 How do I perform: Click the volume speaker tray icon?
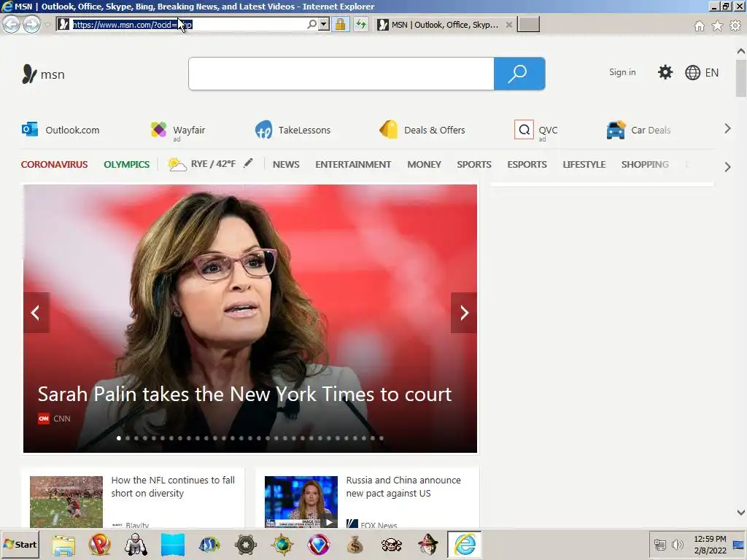click(x=677, y=544)
